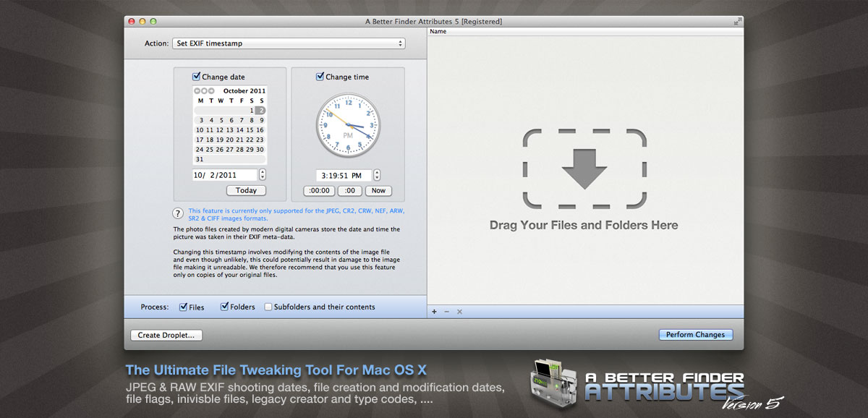The height and width of the screenshot is (418, 868).
Task: Clear the file list with the x button
Action: coord(459,312)
